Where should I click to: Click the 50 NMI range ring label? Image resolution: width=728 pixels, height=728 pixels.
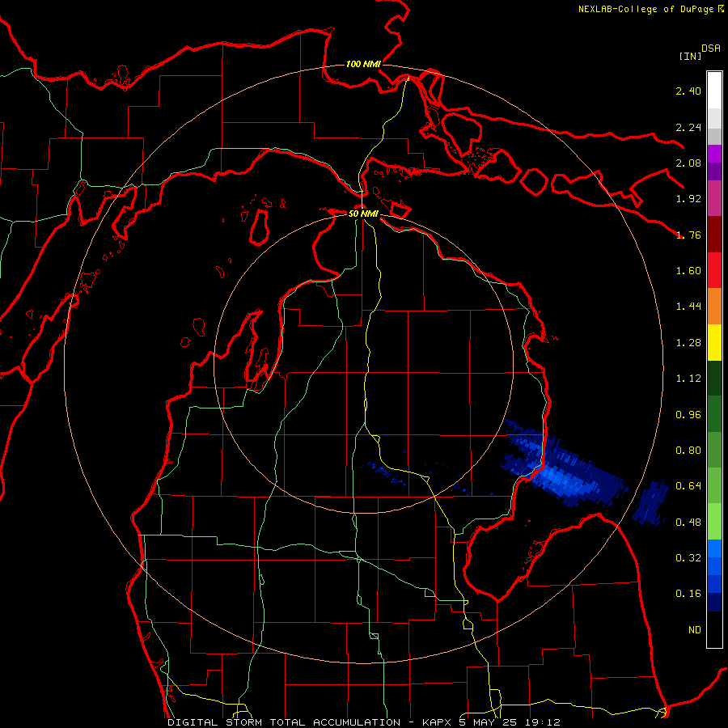[363, 214]
